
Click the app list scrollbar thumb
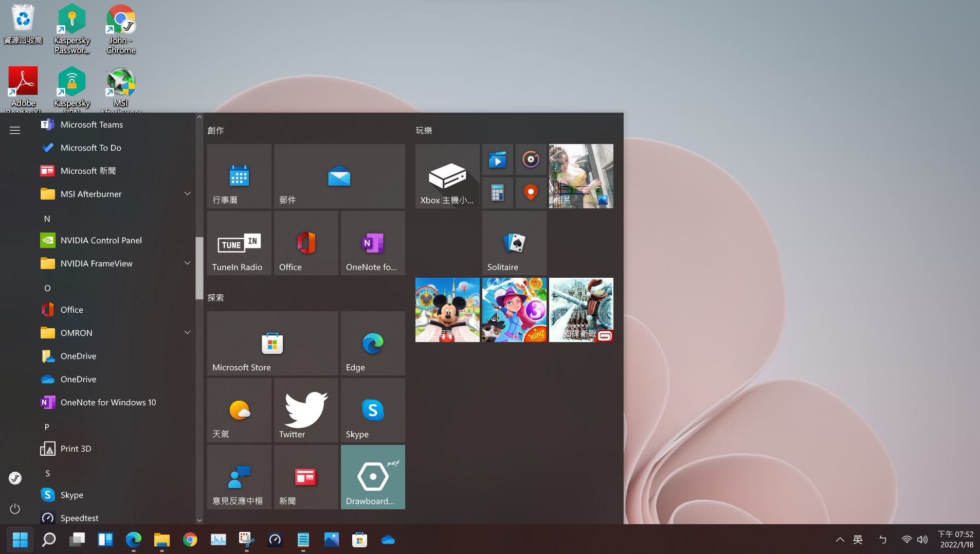(199, 267)
